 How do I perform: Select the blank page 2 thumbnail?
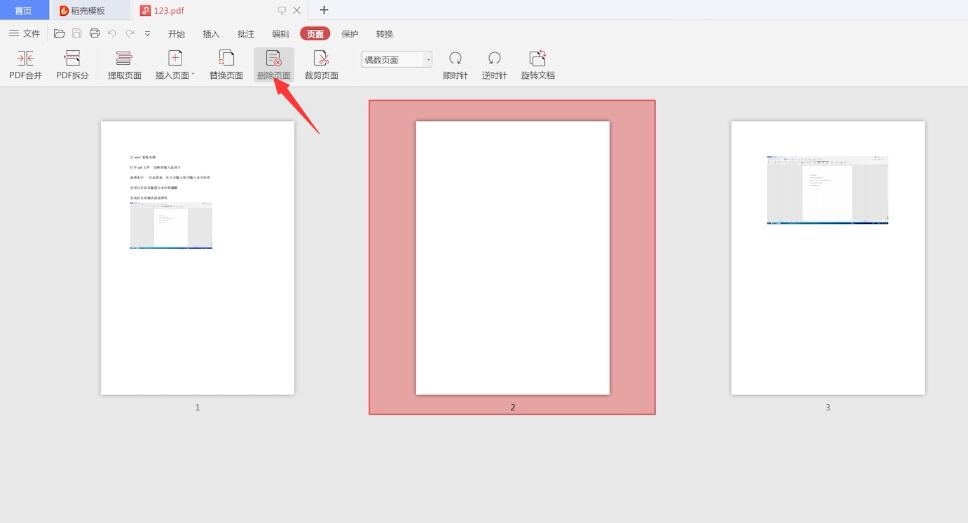tap(512, 258)
